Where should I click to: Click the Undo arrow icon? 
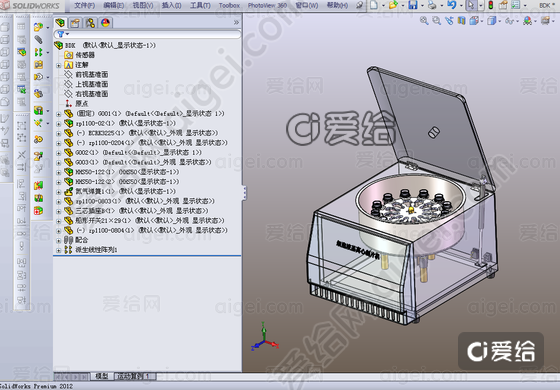[x=452, y=5]
